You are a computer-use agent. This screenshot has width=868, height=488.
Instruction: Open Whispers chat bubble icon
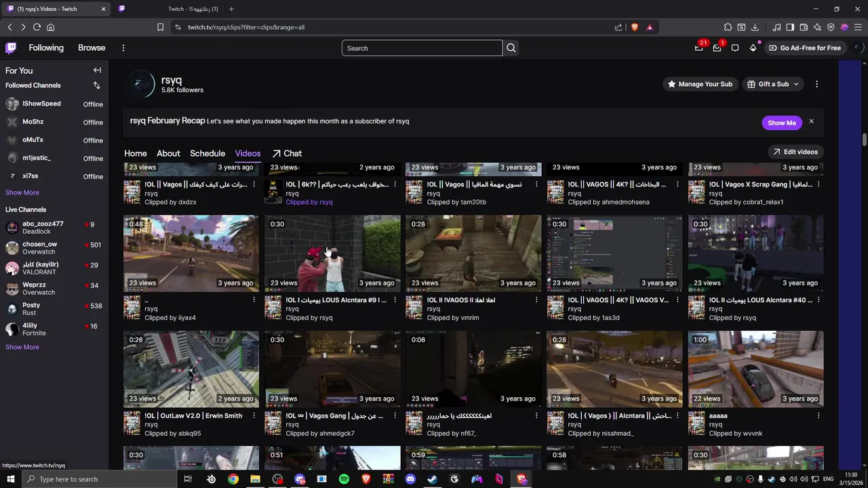(735, 48)
